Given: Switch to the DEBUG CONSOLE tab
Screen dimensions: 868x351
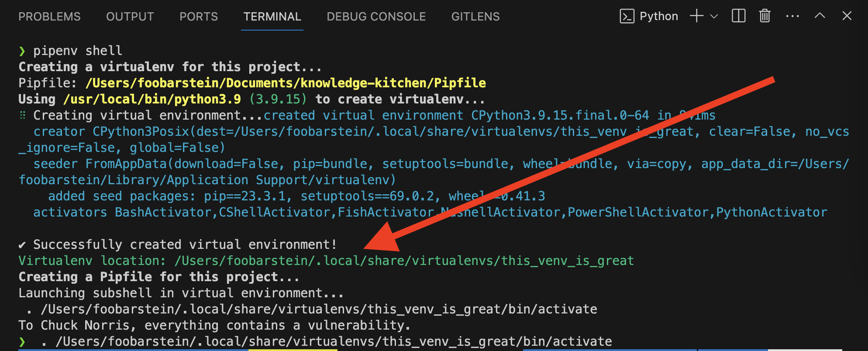Looking at the screenshot, I should [376, 17].
